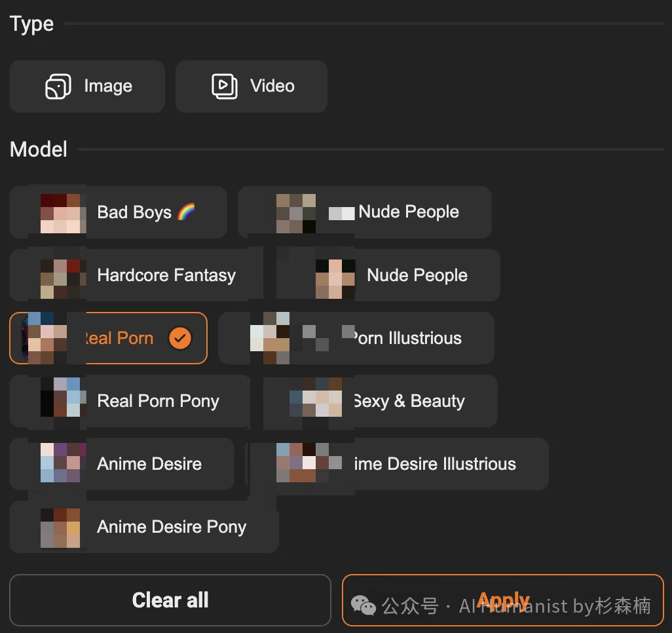Image resolution: width=672 pixels, height=633 pixels.
Task: Choose the Anime Desire model
Action: tap(122, 464)
